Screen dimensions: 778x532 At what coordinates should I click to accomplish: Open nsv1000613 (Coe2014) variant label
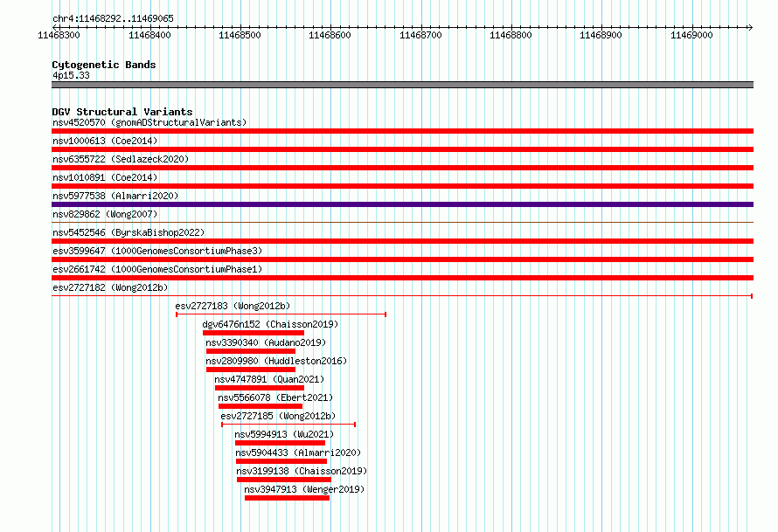pyautogui.click(x=105, y=141)
